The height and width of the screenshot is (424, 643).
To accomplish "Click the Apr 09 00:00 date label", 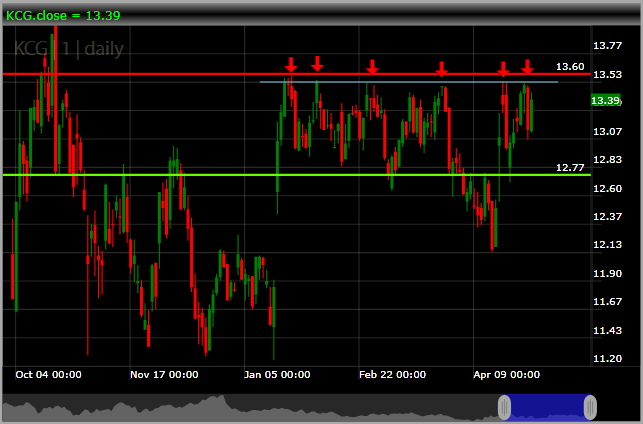I will coord(506,374).
